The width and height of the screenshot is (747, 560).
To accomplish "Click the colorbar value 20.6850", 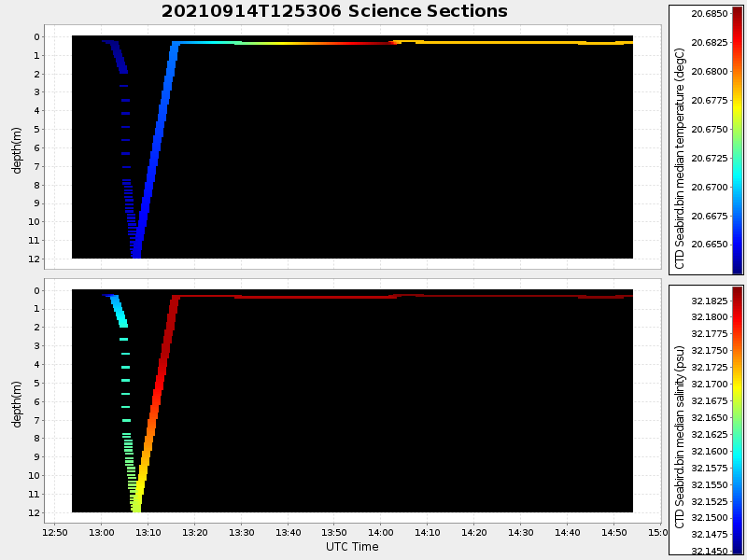I will point(710,14).
